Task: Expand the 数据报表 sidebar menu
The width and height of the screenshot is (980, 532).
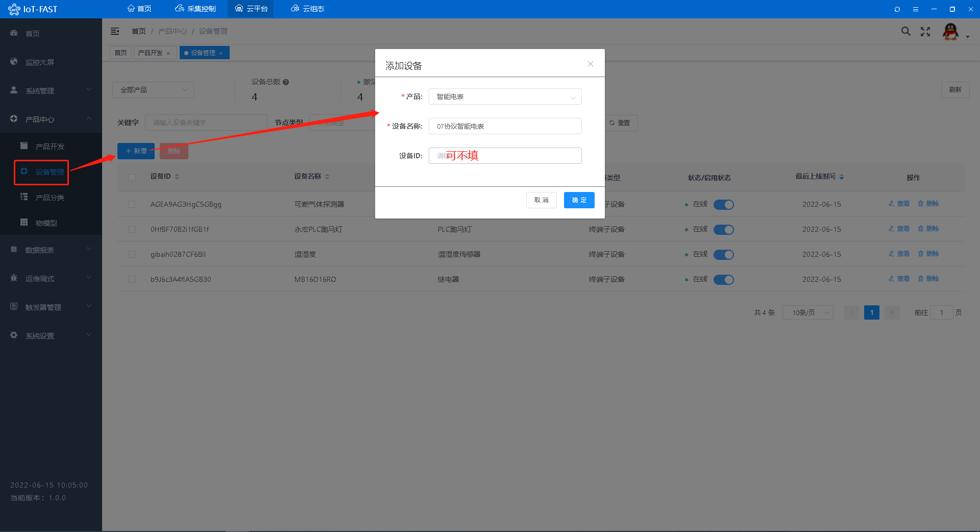Action: point(51,250)
